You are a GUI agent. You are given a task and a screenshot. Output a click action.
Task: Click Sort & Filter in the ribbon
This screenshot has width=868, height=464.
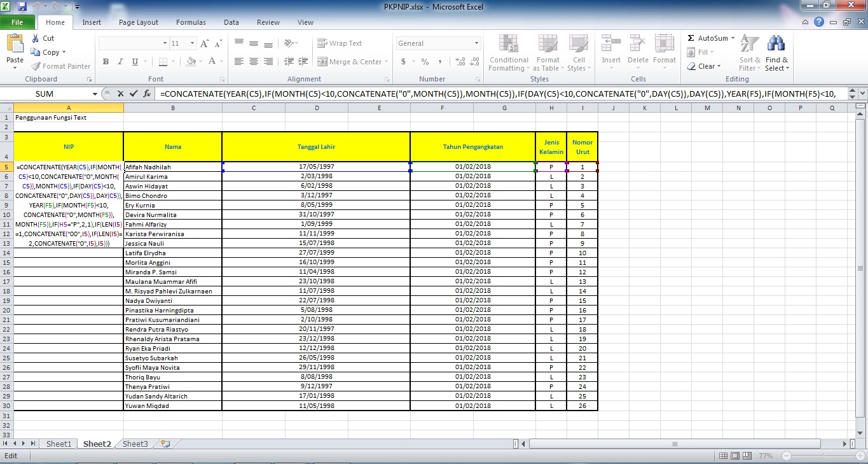pyautogui.click(x=749, y=52)
